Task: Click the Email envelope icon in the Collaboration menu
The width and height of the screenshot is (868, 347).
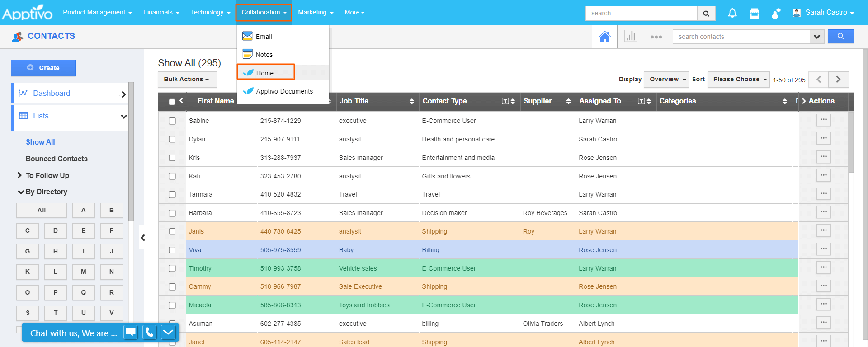Action: 247,36
